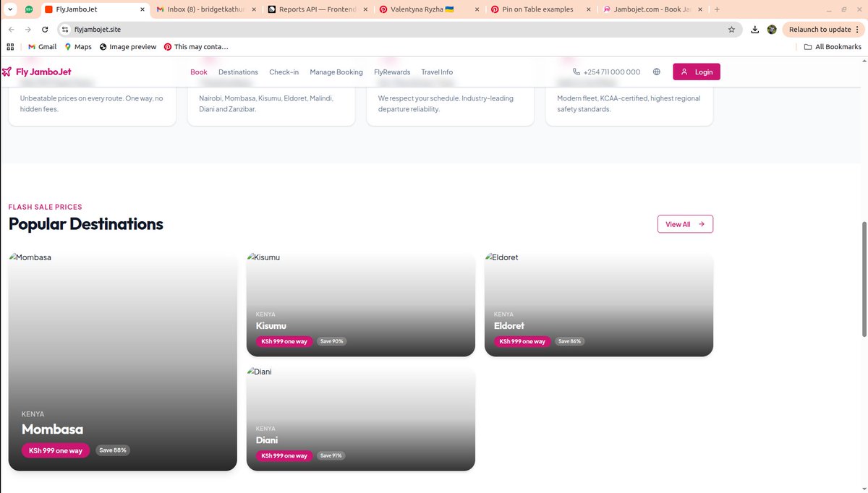
Task: Close the Pin on Table examples tab
Action: [x=589, y=9]
